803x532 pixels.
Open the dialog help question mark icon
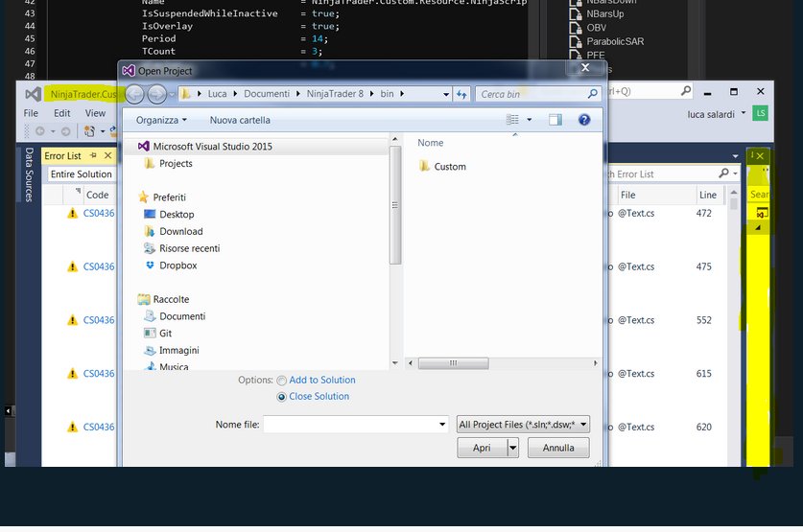click(x=584, y=120)
